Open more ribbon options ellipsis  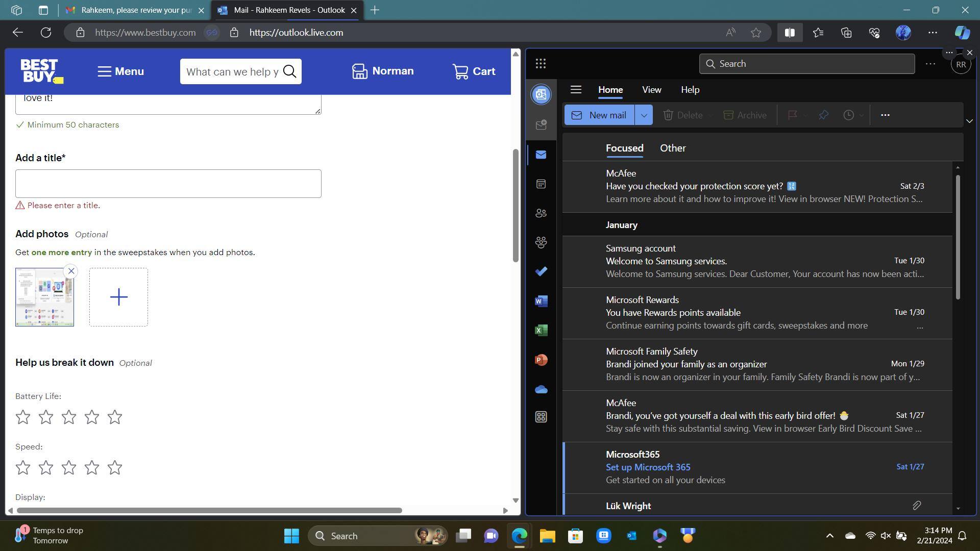point(885,115)
